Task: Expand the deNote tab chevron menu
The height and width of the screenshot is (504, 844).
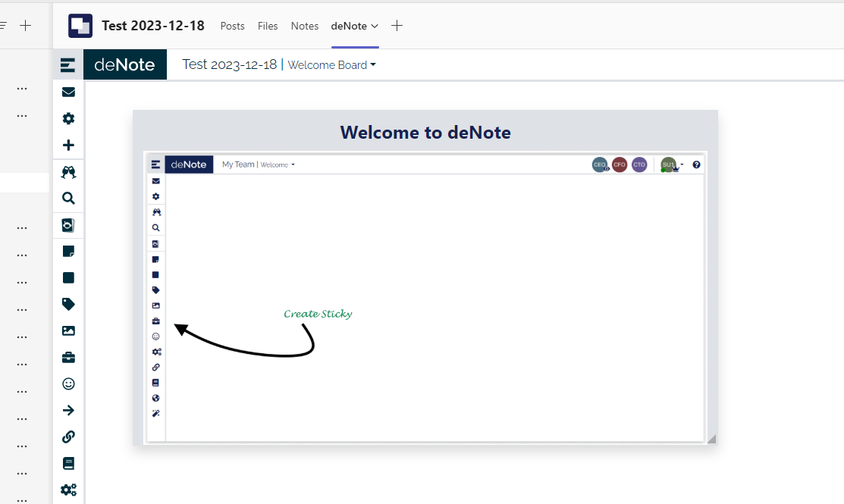Action: click(375, 26)
